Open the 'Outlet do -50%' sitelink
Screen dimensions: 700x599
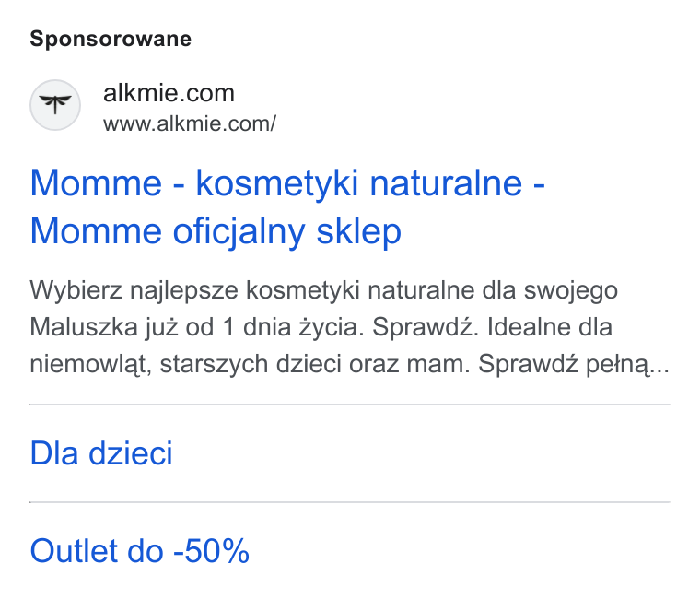[140, 551]
